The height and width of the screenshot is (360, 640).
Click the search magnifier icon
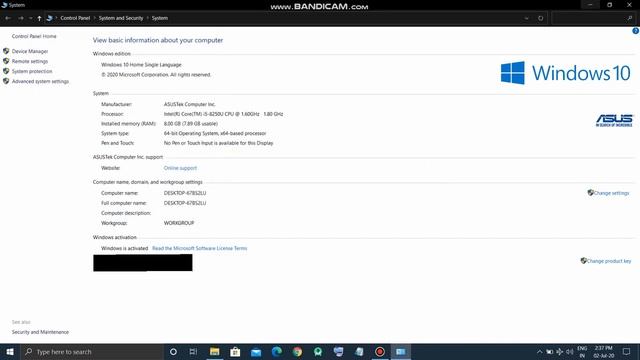(x=629, y=18)
